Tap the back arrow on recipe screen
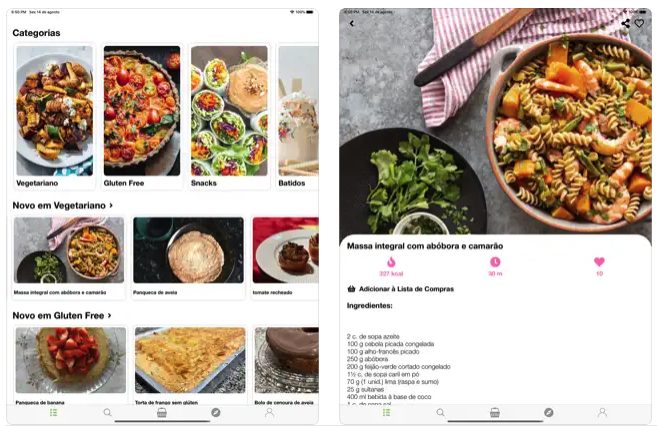 click(x=352, y=23)
